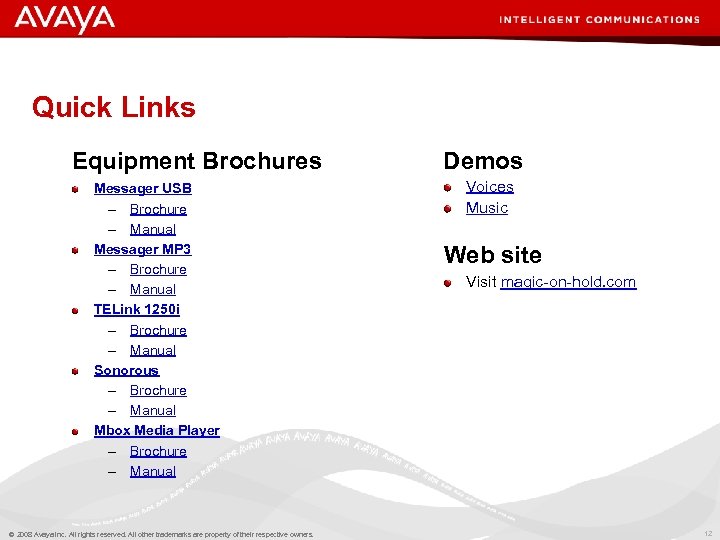Visit the magic-on-hold.com website link
720x540 pixels.
point(568,281)
